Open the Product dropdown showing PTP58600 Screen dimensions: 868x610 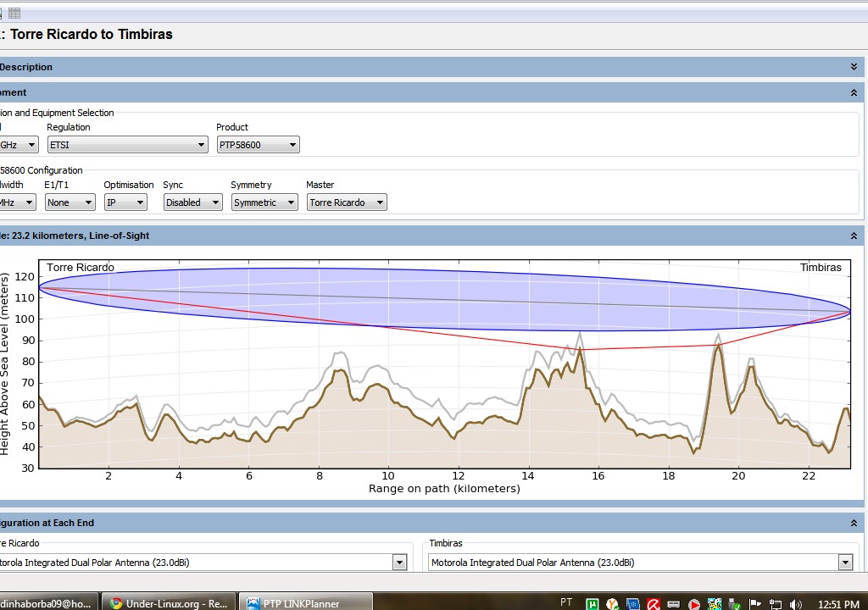pos(258,145)
